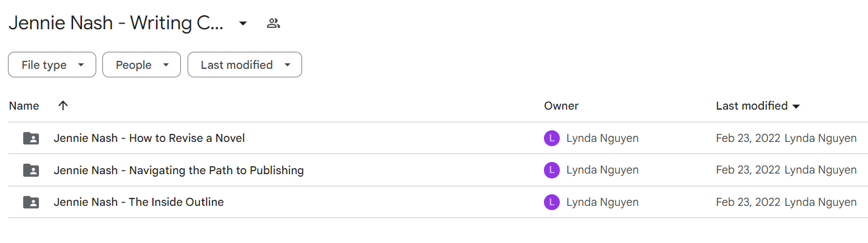Image resolution: width=868 pixels, height=243 pixels.
Task: Open Jennie Nash - The Inside Outline folder
Action: click(138, 202)
